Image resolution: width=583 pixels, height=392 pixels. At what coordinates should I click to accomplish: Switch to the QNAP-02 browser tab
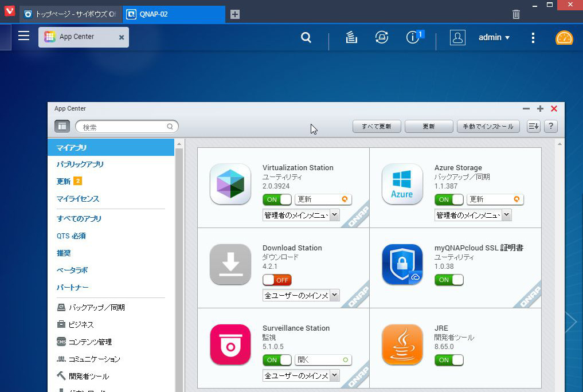click(174, 14)
